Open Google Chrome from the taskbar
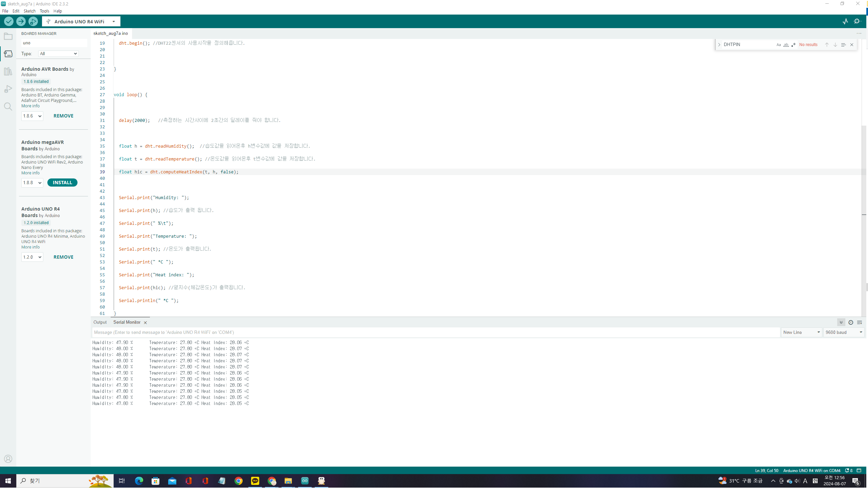This screenshot has width=868, height=491. pyautogui.click(x=239, y=481)
